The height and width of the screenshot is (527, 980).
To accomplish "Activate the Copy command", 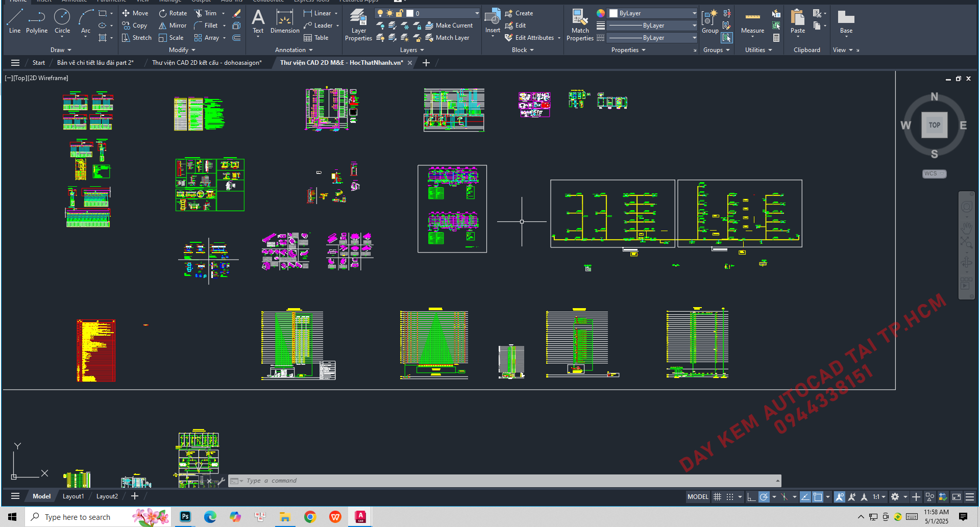I will (135, 26).
